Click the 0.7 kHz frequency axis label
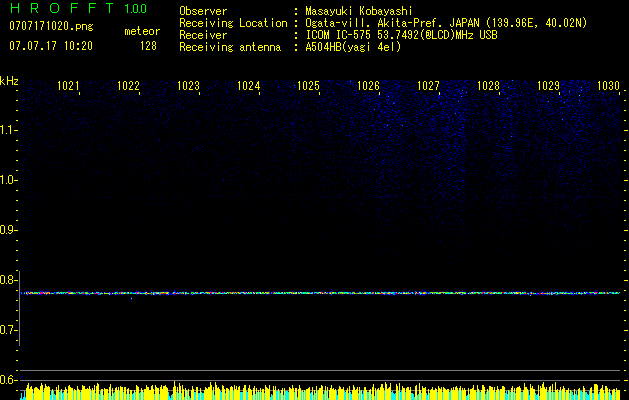This screenshot has height=400, width=629. tap(7, 330)
